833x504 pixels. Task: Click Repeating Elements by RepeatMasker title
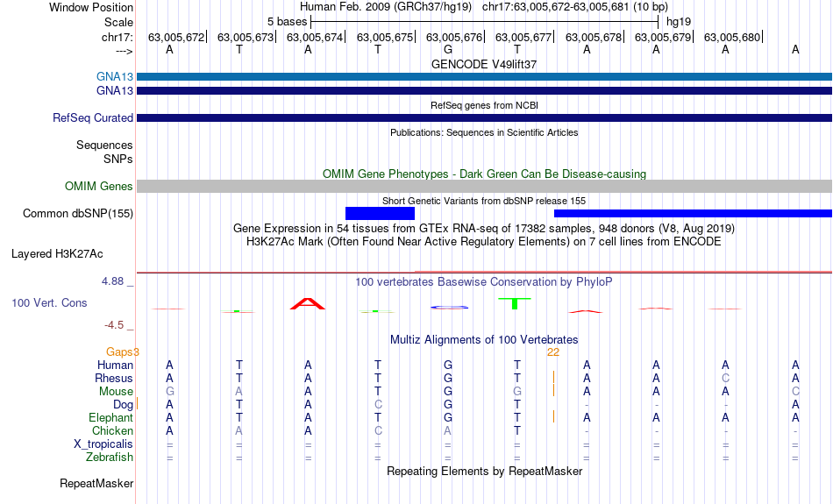[484, 471]
